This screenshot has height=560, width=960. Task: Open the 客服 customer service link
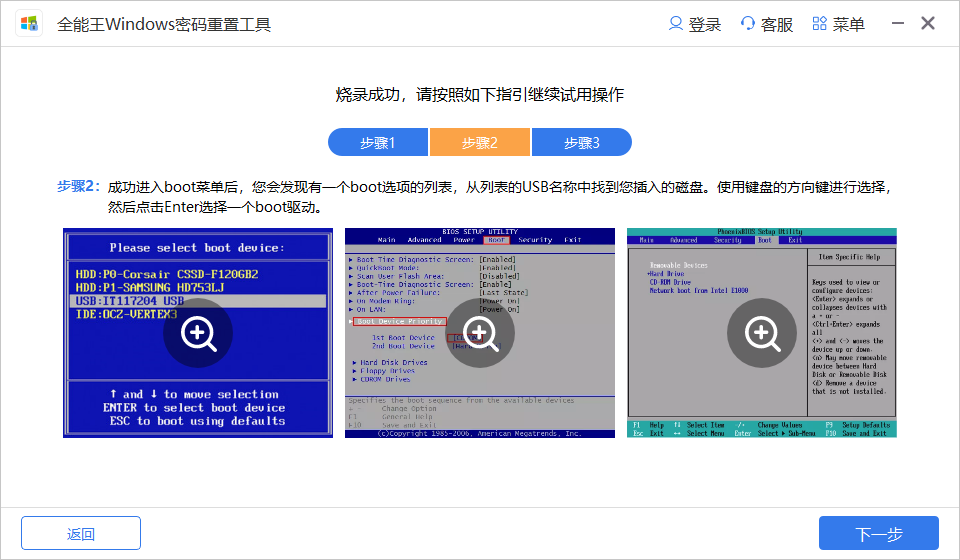click(x=777, y=25)
